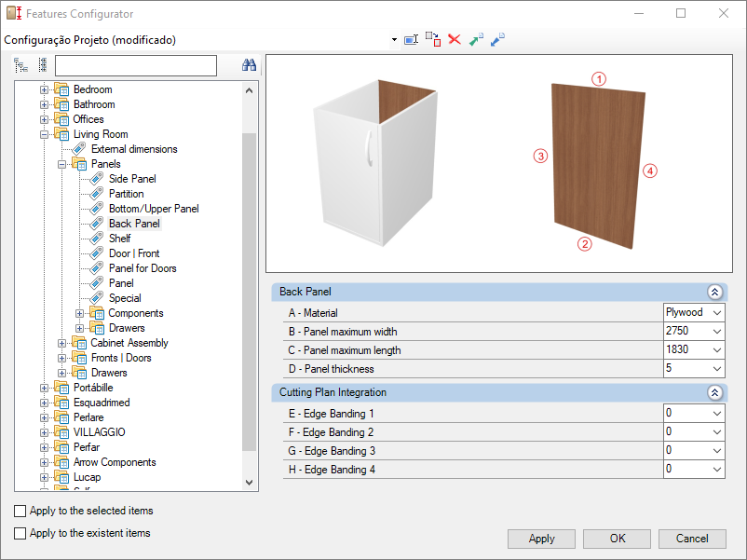The height and width of the screenshot is (560, 747).
Task: Click the copy configuration icon
Action: coord(433,39)
